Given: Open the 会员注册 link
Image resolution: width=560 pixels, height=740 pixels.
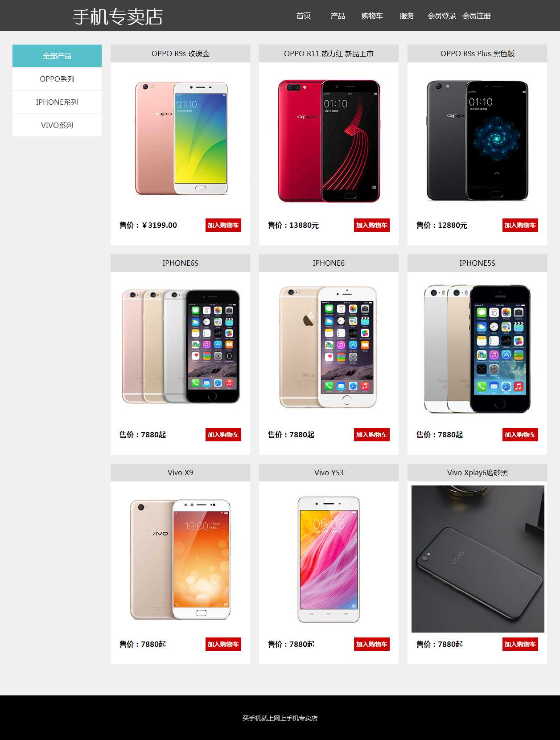Looking at the screenshot, I should [x=477, y=16].
